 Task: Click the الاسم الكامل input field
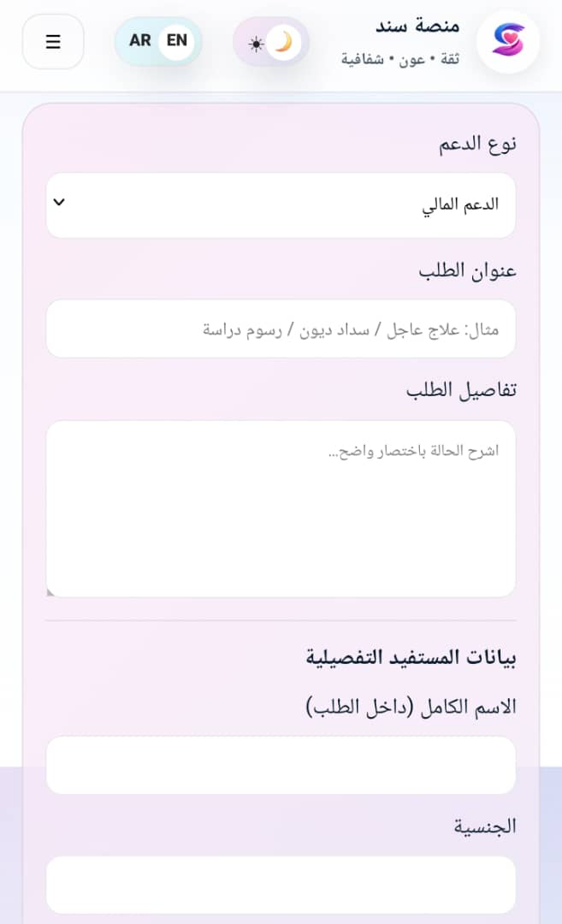281,765
